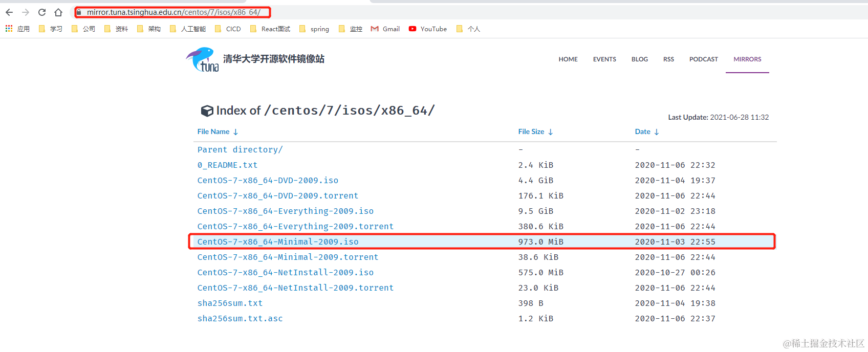Open 0_README.txt file link
The image size is (868, 352).
click(227, 165)
